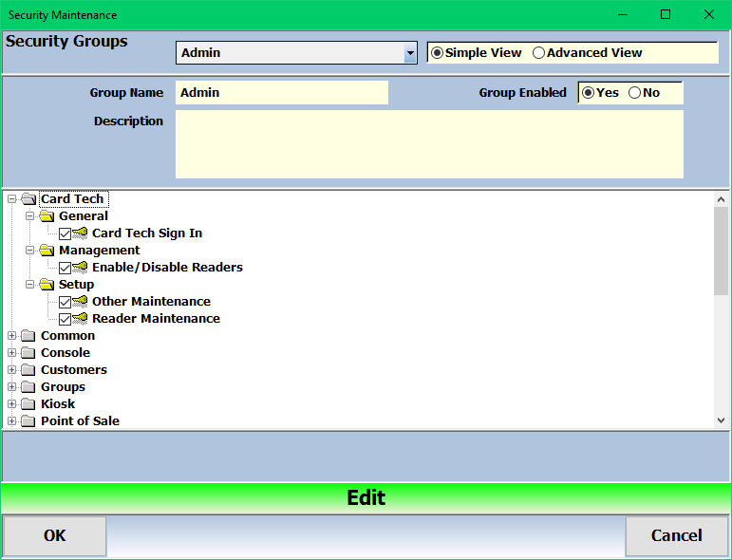Click the key icon beside Card Tech Sign In

tap(81, 233)
